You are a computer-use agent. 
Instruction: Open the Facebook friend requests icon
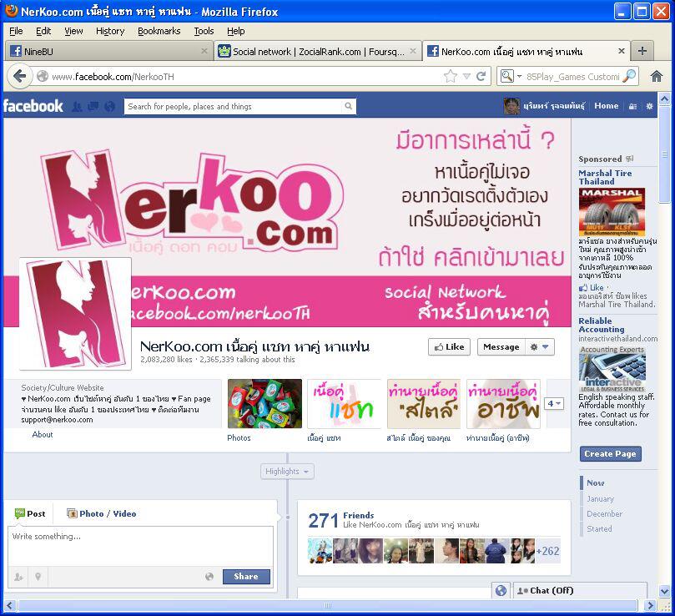[x=77, y=106]
